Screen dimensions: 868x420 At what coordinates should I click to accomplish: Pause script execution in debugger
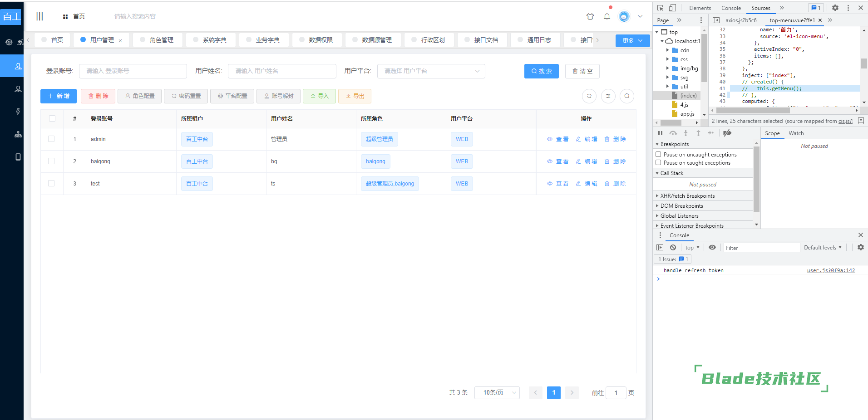click(x=660, y=133)
